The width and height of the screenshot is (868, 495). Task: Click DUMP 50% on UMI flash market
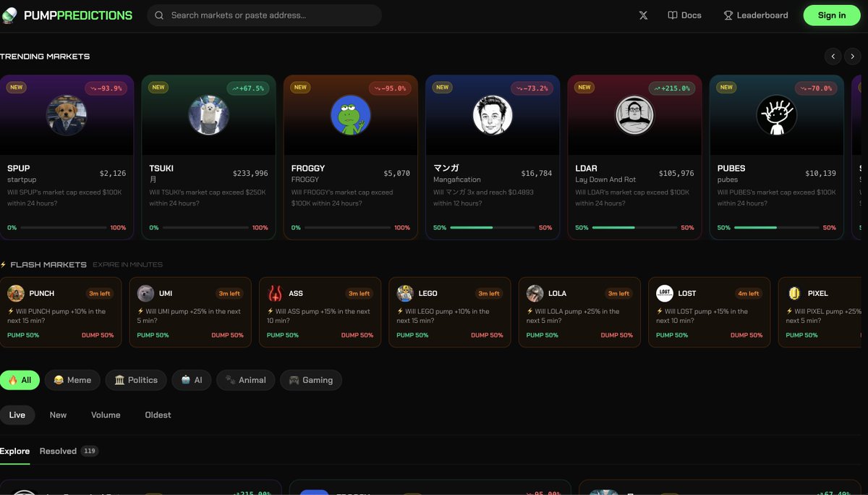pos(227,335)
